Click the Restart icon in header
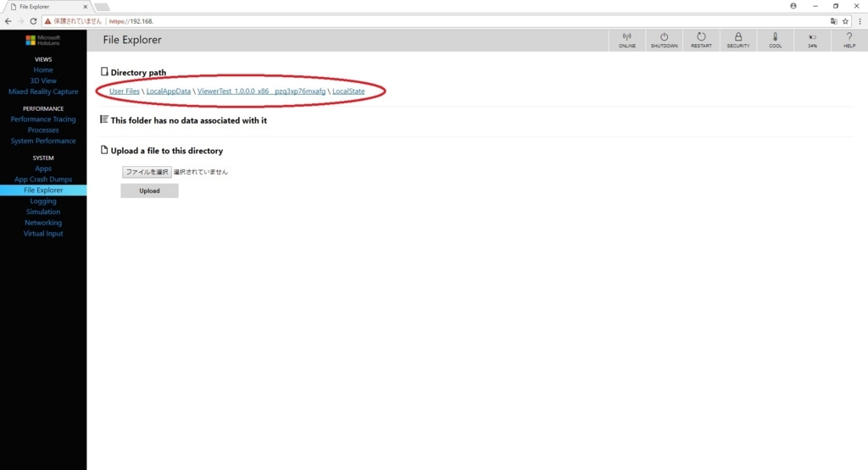 click(x=701, y=41)
